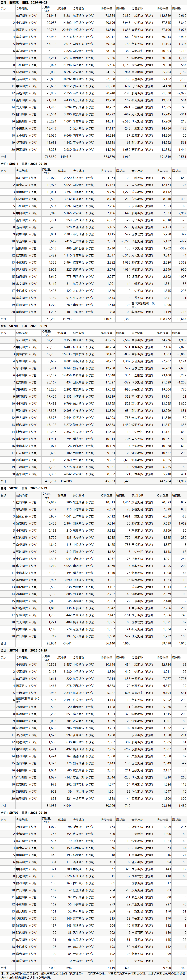Viewport: 187px width, 980px height.
Task: Click SR611 total change -13,383
Action: tap(125, 319)
